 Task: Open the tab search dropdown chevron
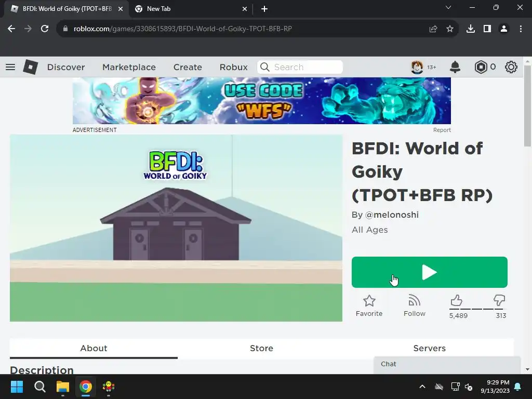(448, 7)
